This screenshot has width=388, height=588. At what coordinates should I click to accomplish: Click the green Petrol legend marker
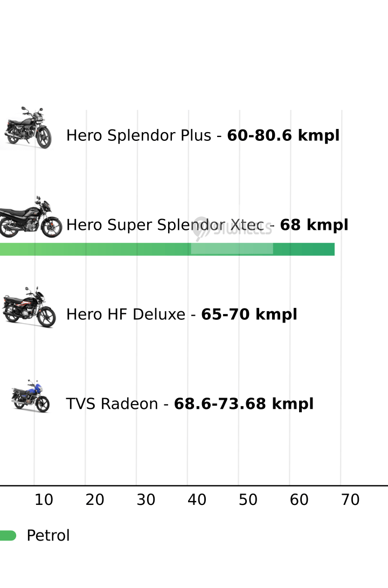point(8,536)
